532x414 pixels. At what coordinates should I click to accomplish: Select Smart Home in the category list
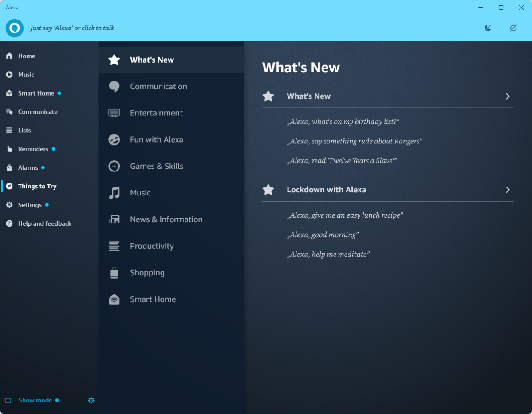click(x=171, y=299)
